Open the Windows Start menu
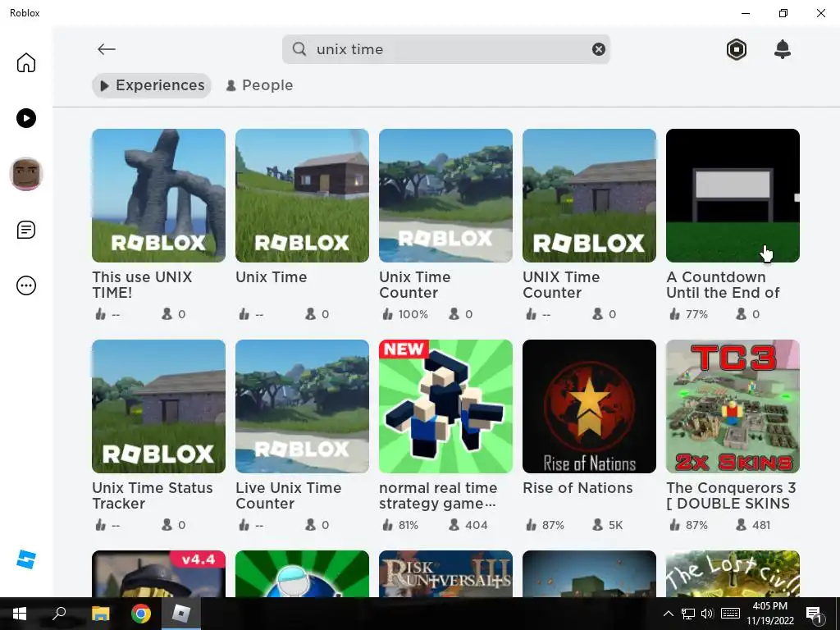This screenshot has height=630, width=840. pyautogui.click(x=20, y=614)
